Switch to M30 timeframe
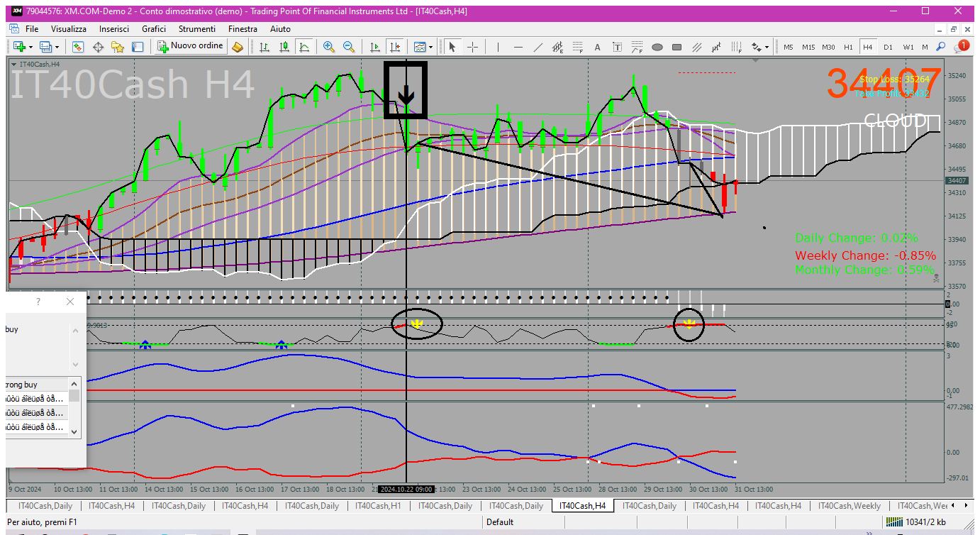Image resolution: width=980 pixels, height=535 pixels. [x=828, y=47]
